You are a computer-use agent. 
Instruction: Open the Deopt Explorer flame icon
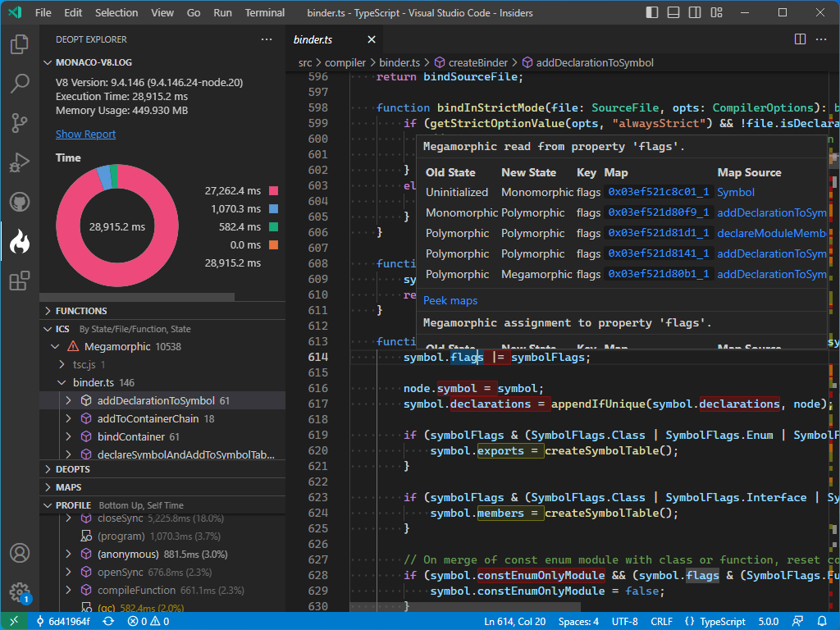click(x=20, y=241)
